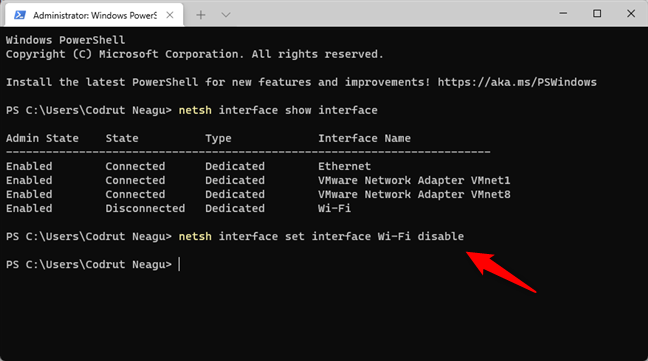This screenshot has width=648, height=361.
Task: Click the 'Type' column header
Action: 218,138
